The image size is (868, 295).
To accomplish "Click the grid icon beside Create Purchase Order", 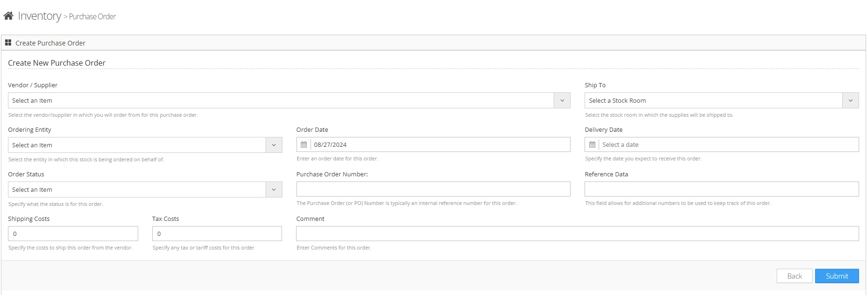I will click(x=8, y=43).
